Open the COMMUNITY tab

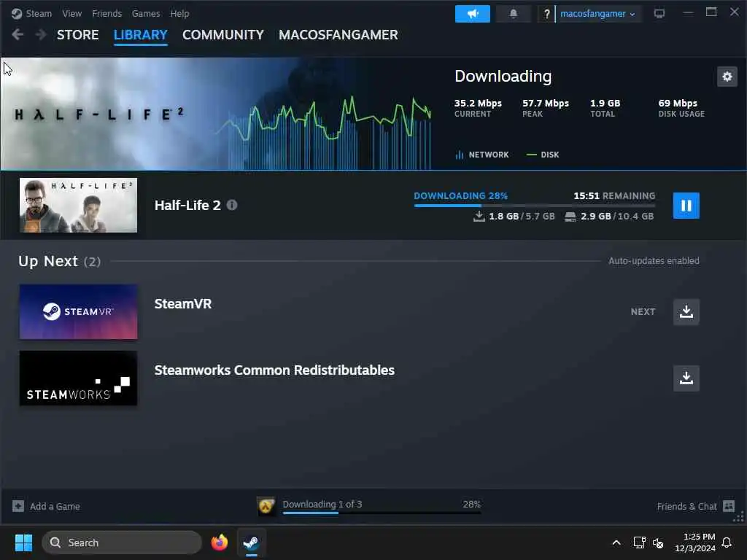tap(223, 35)
